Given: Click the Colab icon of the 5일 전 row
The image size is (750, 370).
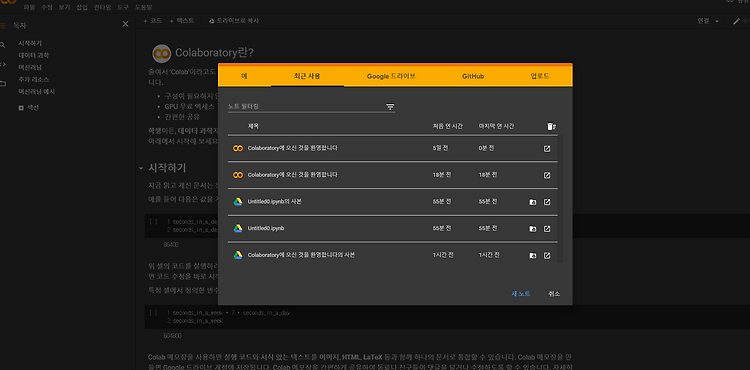Looking at the screenshot, I should click(238, 148).
